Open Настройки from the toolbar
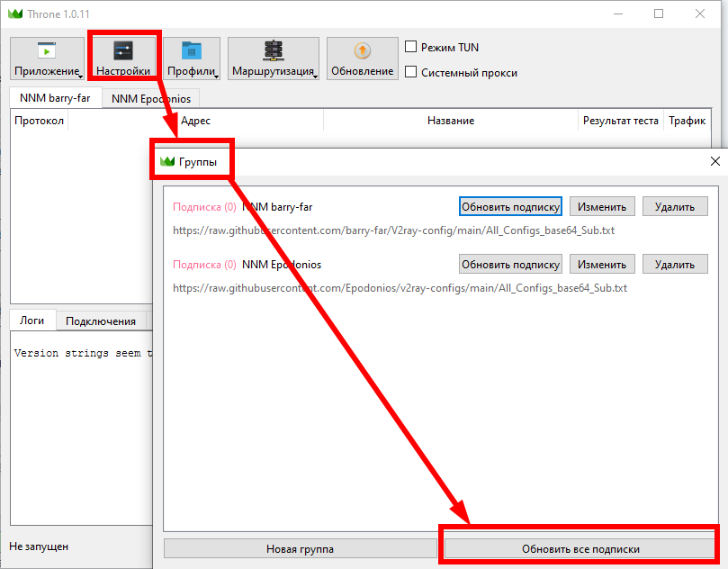This screenshot has height=569, width=728. click(124, 51)
